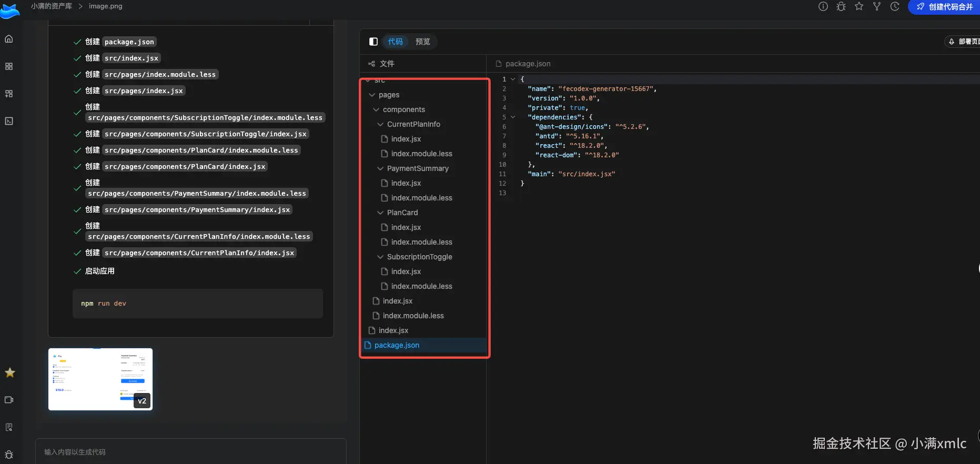
Task: Click the yellow star favorites icon
Action: click(x=9, y=372)
